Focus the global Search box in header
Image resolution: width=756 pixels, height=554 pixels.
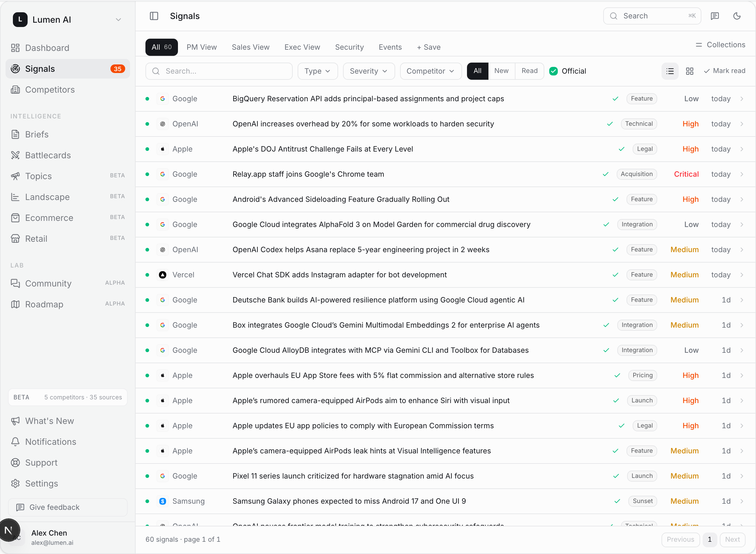652,16
